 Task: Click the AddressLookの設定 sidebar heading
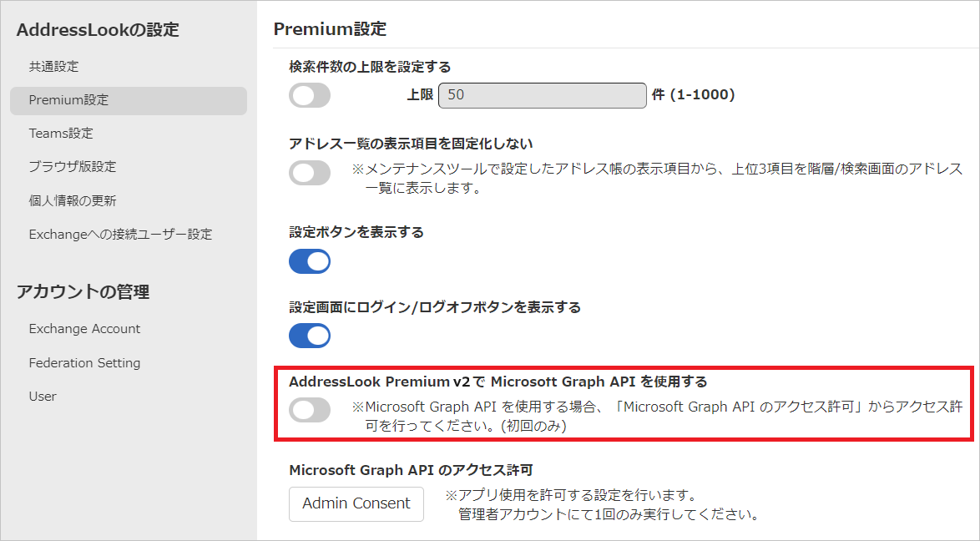pyautogui.click(x=98, y=29)
